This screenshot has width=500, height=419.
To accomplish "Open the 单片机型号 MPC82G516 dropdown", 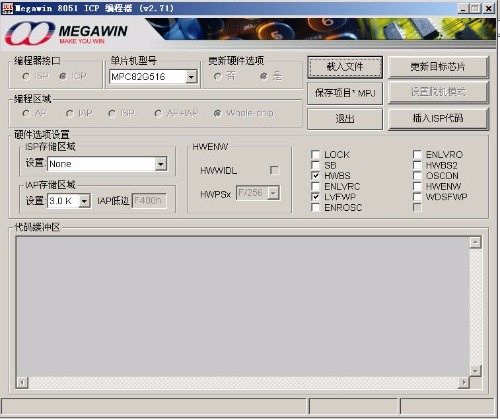I will [191, 77].
